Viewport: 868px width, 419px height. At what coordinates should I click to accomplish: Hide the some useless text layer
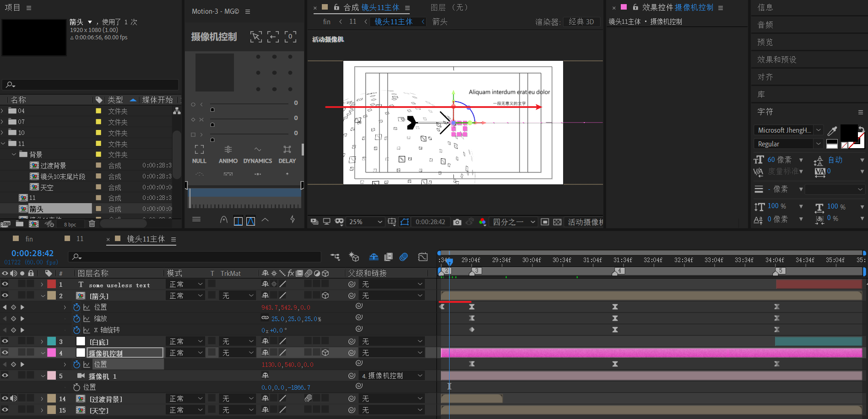click(5, 284)
